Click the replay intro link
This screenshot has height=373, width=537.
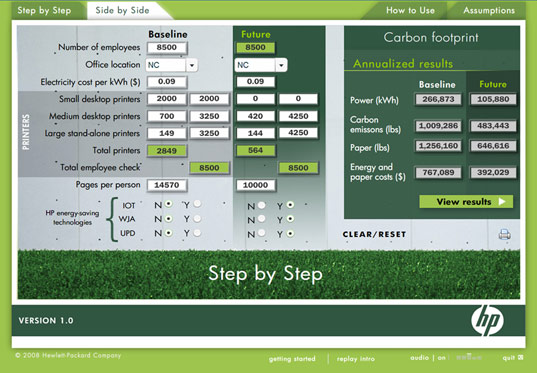[x=355, y=359]
